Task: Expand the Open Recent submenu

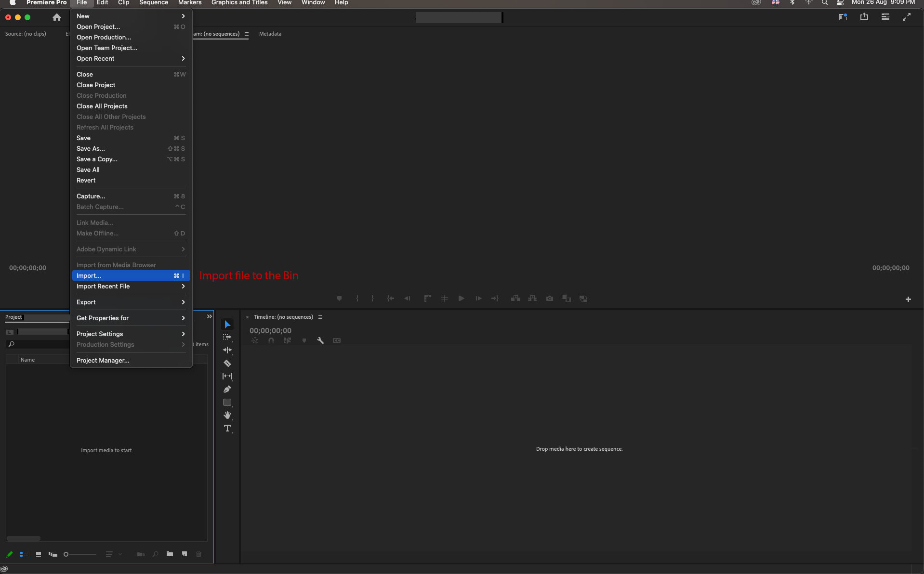Action: coord(131,58)
